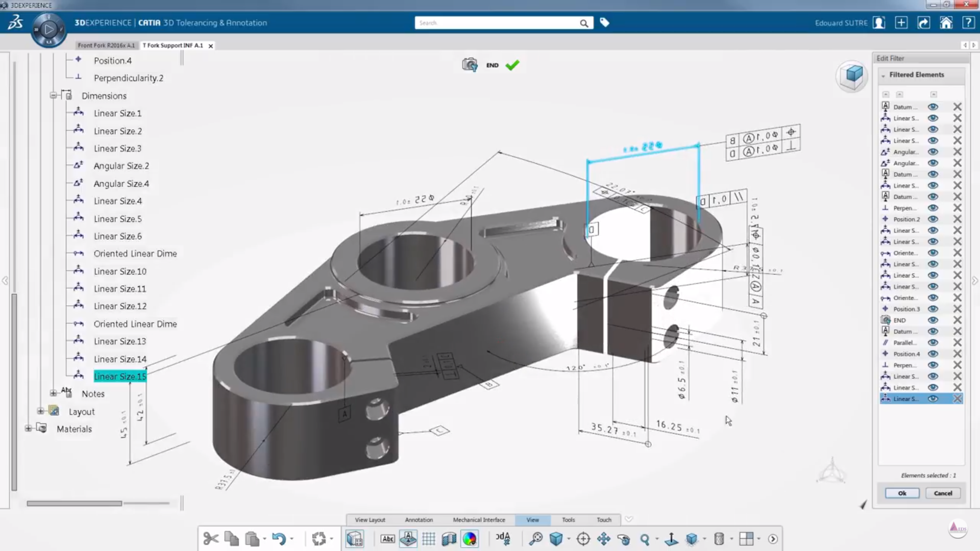Open the Update dropdown arrow

tap(332, 539)
